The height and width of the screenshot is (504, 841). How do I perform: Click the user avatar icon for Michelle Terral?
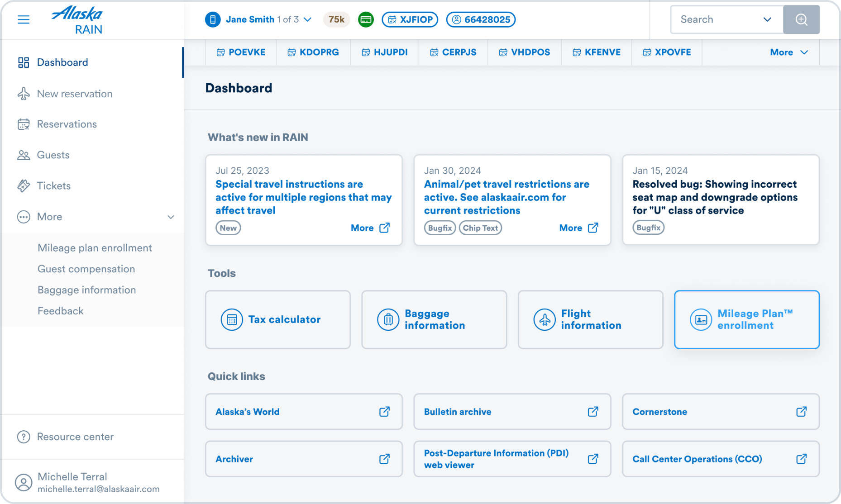pos(24,482)
